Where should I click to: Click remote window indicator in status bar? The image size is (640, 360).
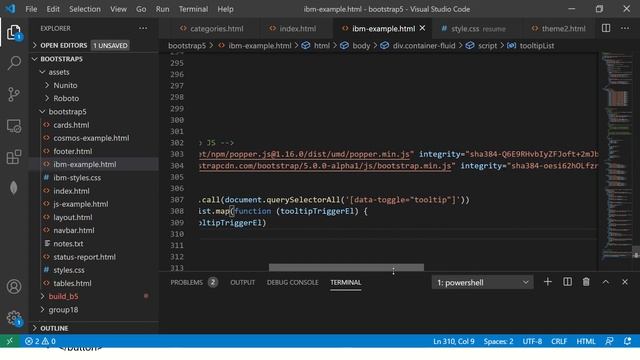(x=10, y=341)
